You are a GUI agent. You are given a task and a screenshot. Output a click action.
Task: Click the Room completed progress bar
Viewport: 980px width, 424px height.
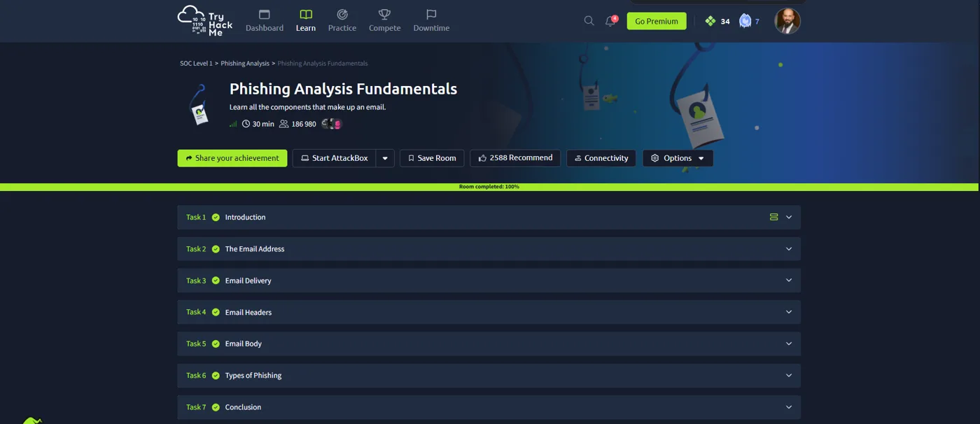pyautogui.click(x=489, y=187)
